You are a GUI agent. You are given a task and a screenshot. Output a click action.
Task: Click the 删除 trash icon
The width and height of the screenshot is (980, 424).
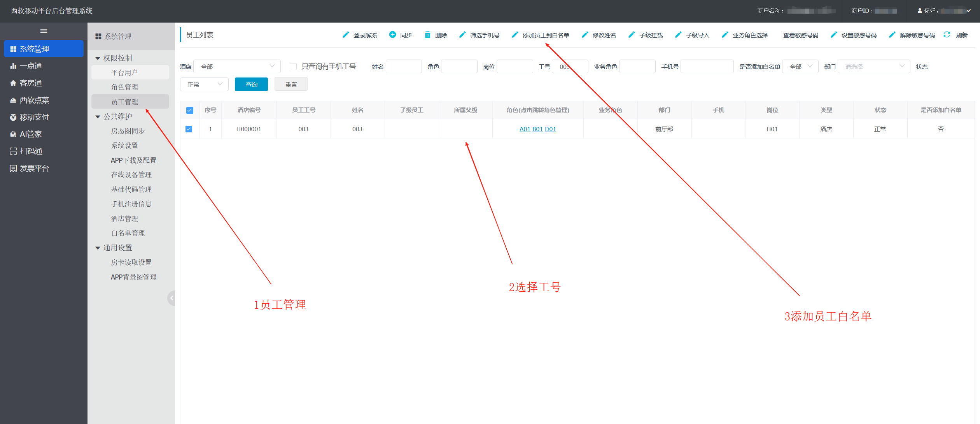[428, 35]
